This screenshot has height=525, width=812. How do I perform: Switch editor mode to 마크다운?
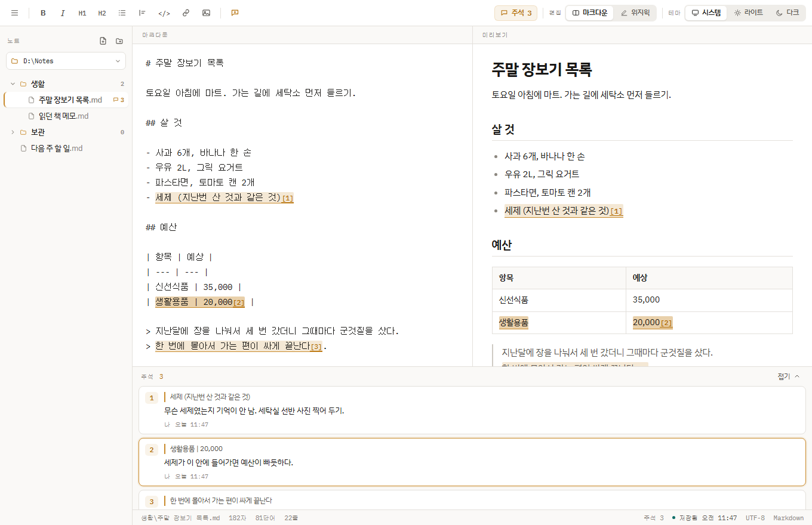(590, 13)
